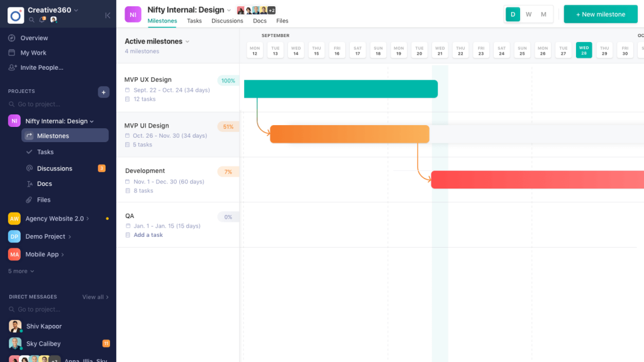Screen dimensions: 644x362
Task: Open Docs in the project sidebar
Action: point(44,184)
